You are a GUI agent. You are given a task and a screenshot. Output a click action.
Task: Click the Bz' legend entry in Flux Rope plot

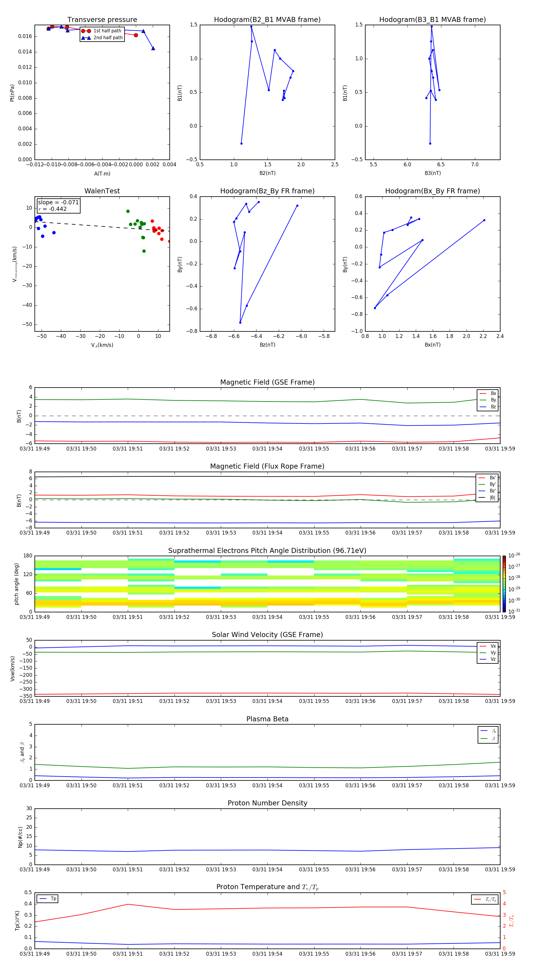point(487,491)
